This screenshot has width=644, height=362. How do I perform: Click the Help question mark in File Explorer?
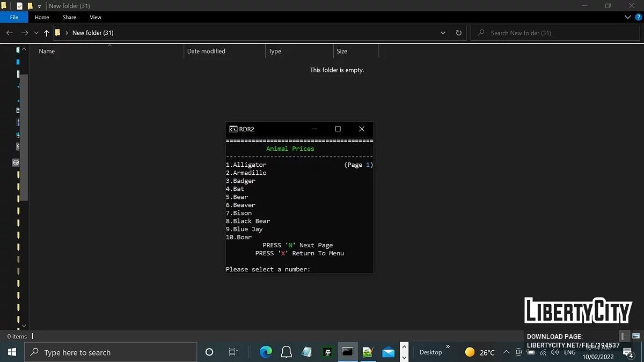pyautogui.click(x=638, y=17)
